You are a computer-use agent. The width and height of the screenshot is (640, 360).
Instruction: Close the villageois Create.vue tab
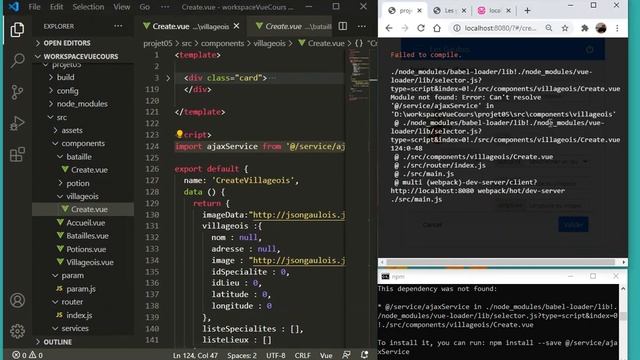pyautogui.click(x=236, y=26)
